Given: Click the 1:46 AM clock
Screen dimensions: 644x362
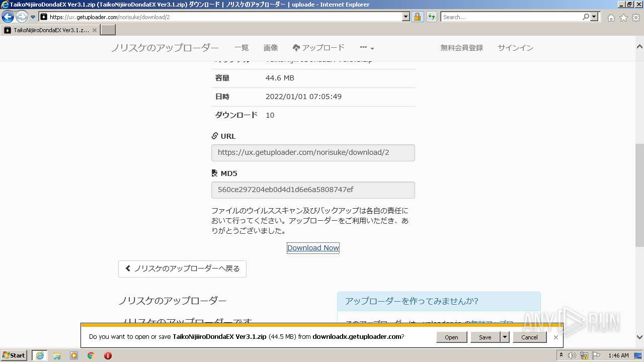Looking at the screenshot, I should point(618,355).
